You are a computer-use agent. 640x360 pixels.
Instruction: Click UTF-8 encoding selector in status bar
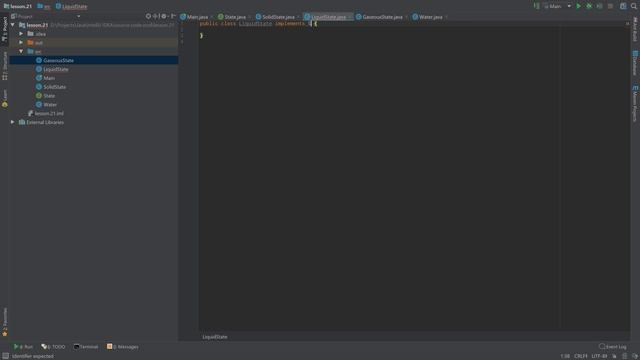pos(599,356)
